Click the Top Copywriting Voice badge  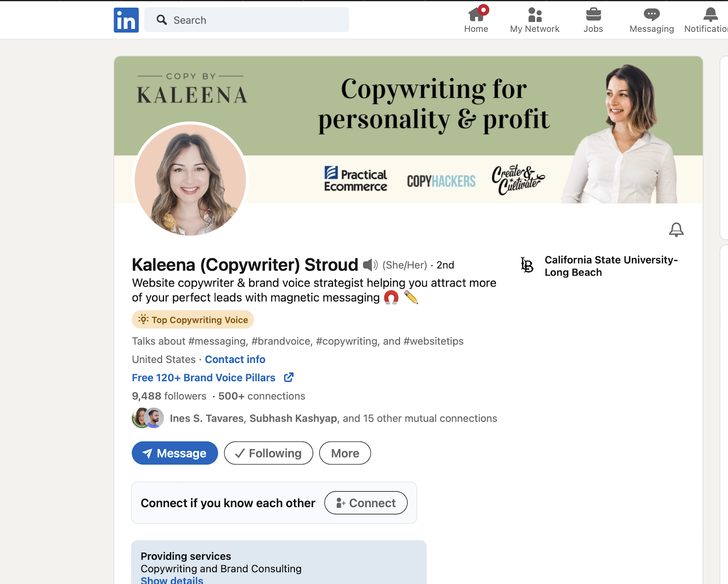coord(193,320)
